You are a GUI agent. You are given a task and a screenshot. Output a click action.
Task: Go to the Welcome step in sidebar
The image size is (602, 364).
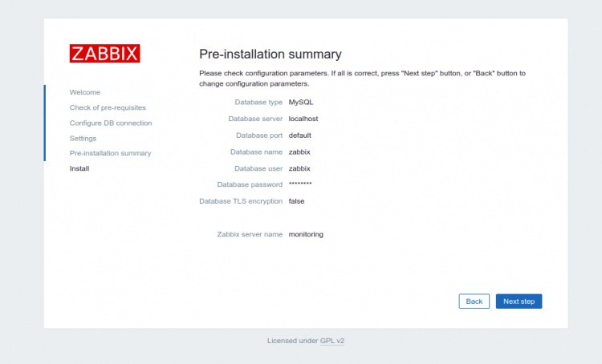coord(85,92)
